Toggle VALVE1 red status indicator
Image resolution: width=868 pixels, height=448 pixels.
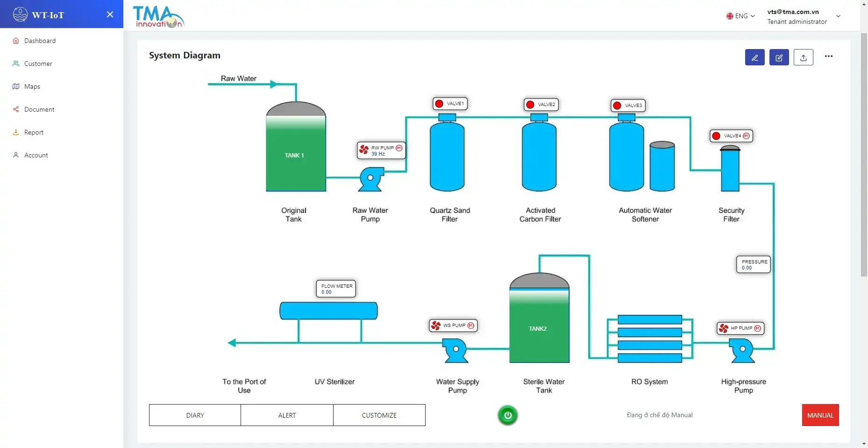(x=439, y=104)
